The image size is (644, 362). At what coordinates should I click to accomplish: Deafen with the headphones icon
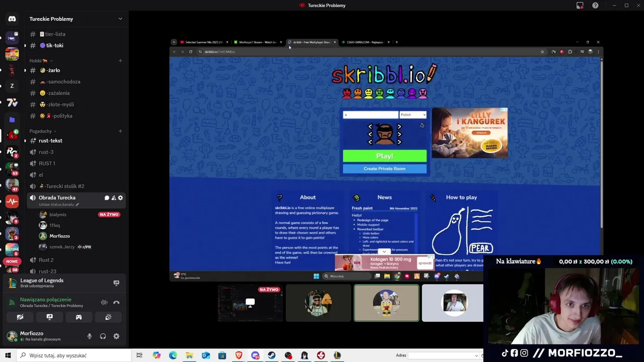pos(103,336)
